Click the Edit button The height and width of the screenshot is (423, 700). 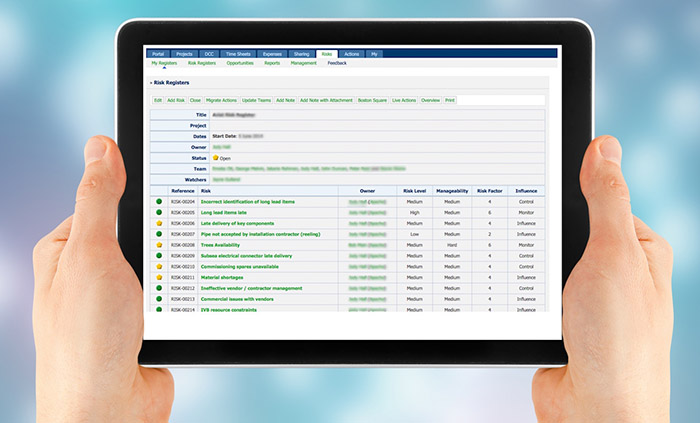click(x=158, y=100)
